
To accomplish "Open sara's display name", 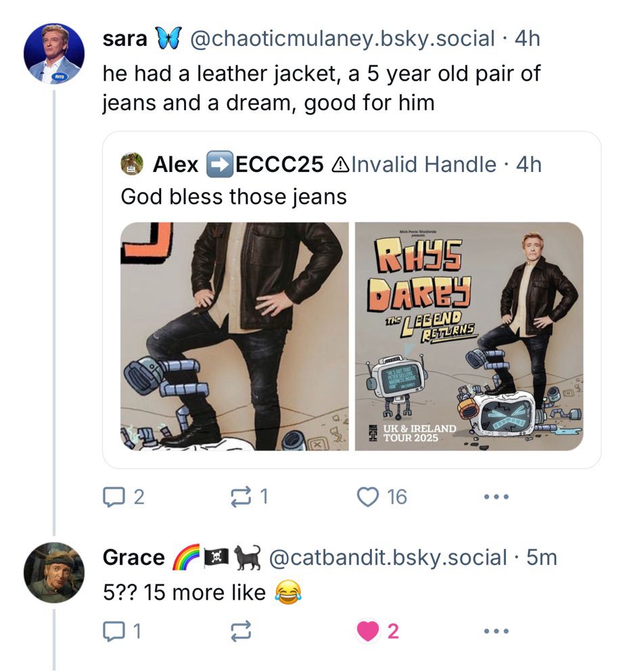I will click(x=124, y=39).
